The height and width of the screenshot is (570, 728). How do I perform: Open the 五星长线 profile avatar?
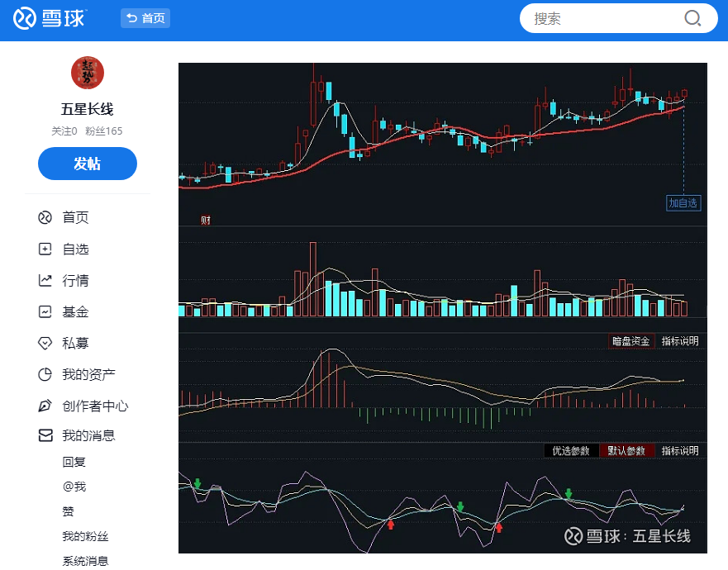coord(88,73)
